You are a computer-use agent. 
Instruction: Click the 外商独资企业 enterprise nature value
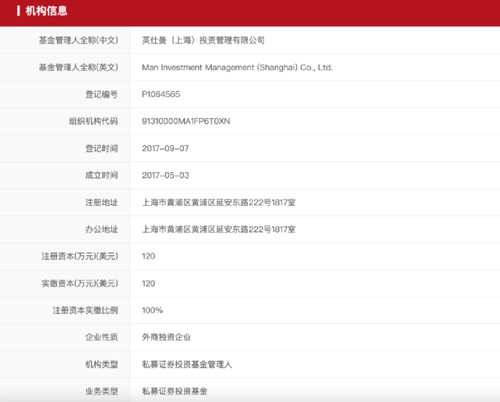tap(166, 337)
